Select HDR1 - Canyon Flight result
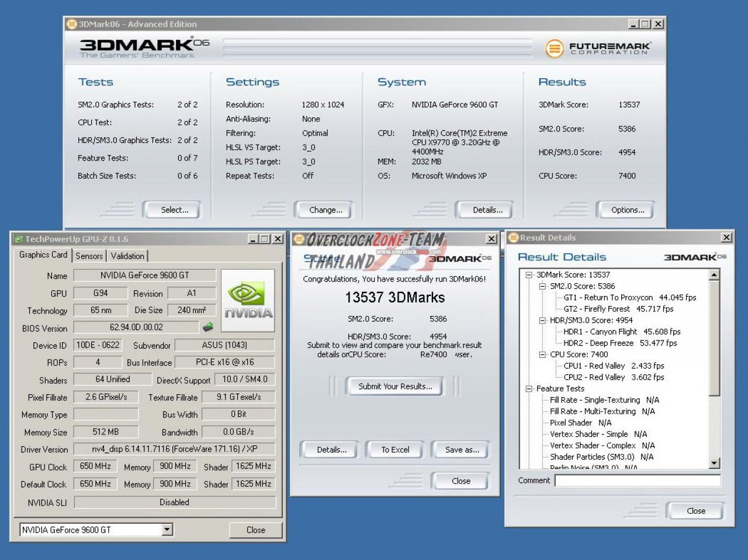 pos(622,332)
